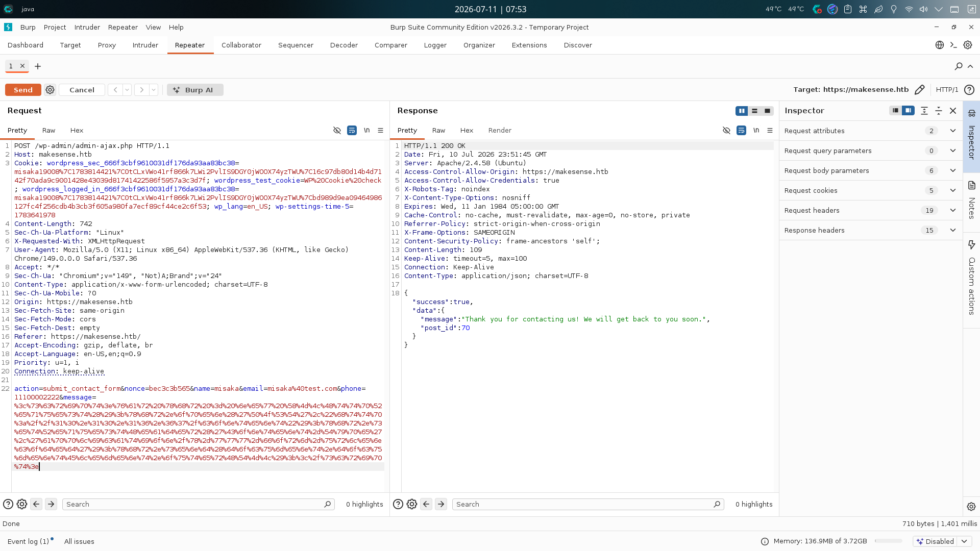Collapse all Inspector sections icon
980x551 pixels.
pyautogui.click(x=939, y=111)
